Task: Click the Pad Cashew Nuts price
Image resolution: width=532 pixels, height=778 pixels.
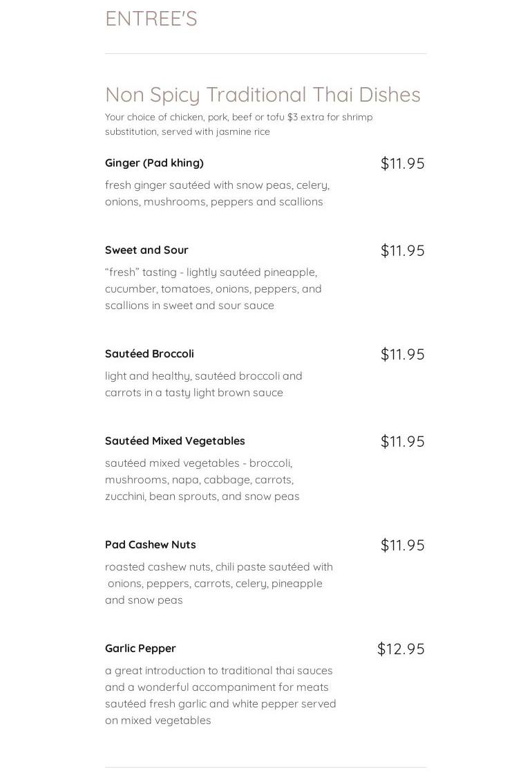Action: coord(403,546)
